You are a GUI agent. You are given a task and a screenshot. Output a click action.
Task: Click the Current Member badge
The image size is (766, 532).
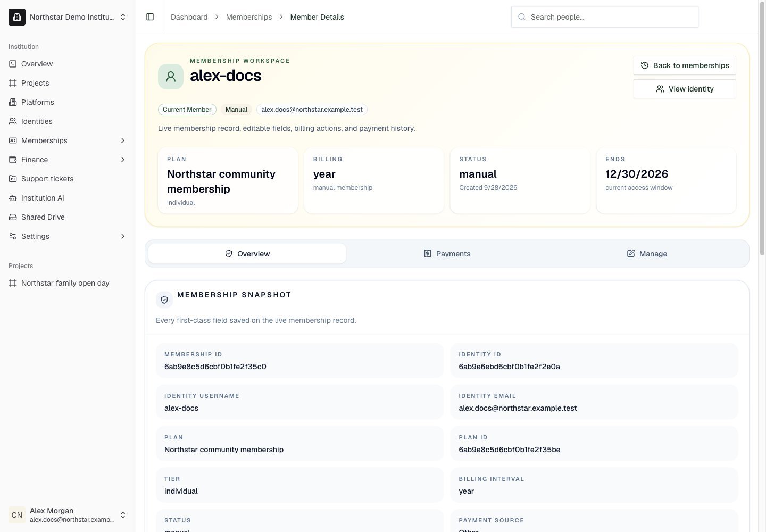[x=187, y=110]
